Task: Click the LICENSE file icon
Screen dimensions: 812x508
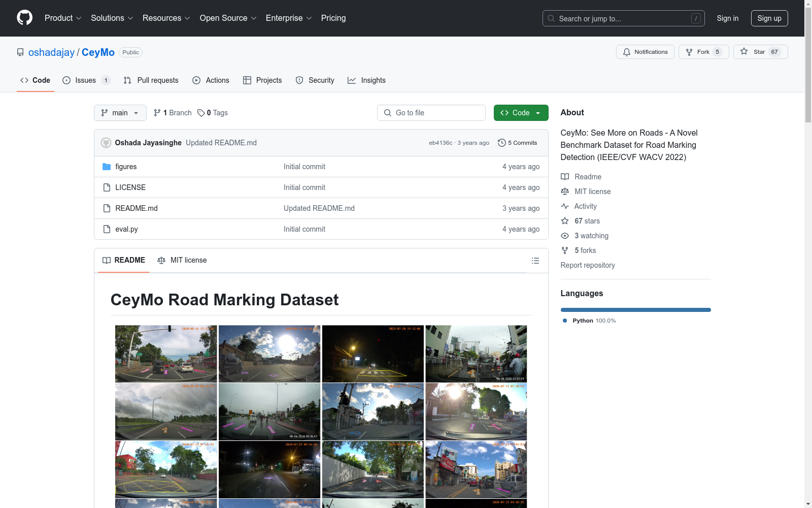Action: coord(107,187)
